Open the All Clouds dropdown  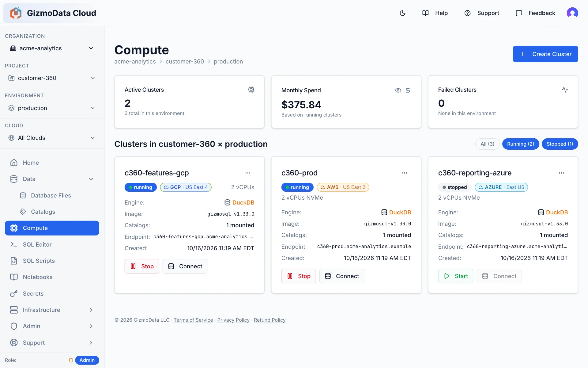pyautogui.click(x=52, y=138)
